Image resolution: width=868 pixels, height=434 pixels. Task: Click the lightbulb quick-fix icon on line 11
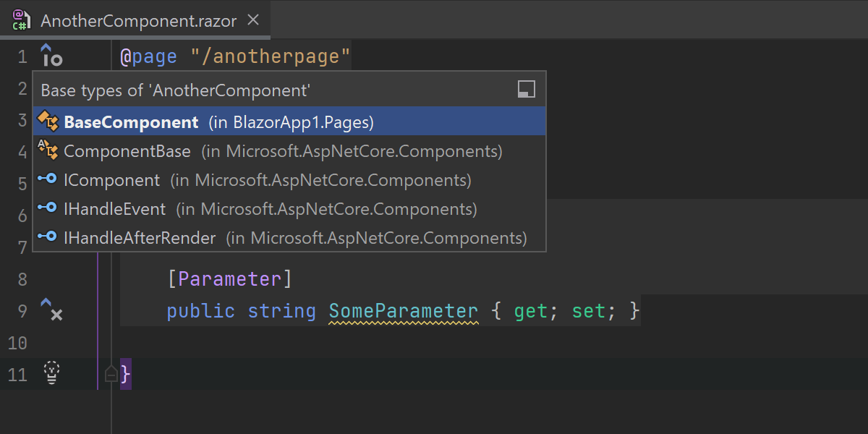(51, 372)
